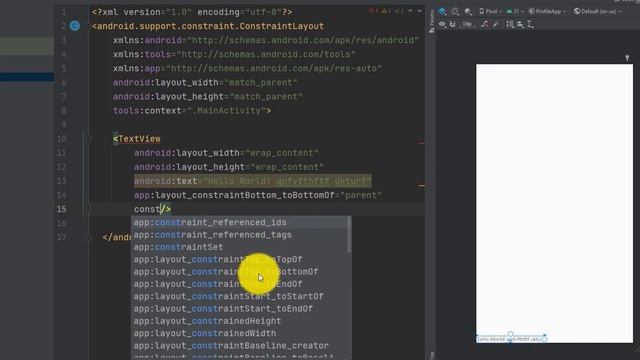Image resolution: width=640 pixels, height=360 pixels.
Task: Click the orientation/night mode icon in preview toolbar
Action: point(455,11)
